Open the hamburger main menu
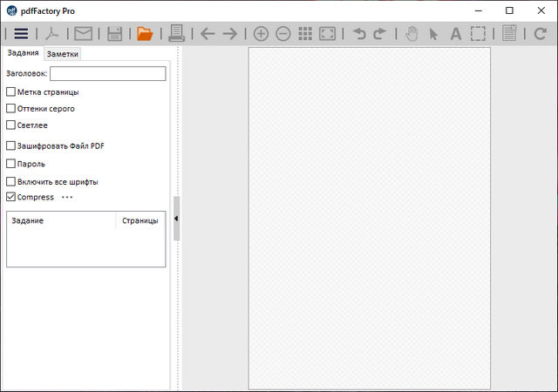The image size is (558, 392). click(x=20, y=34)
